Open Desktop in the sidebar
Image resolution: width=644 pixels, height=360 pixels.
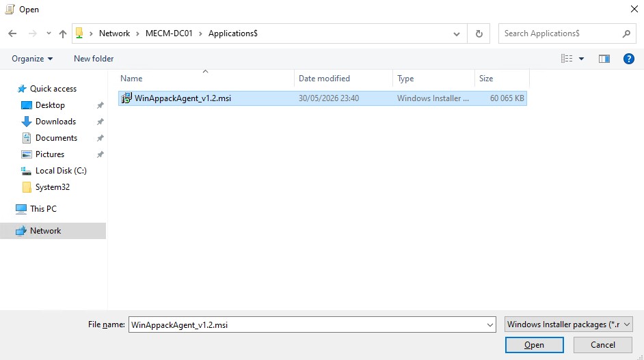click(50, 105)
